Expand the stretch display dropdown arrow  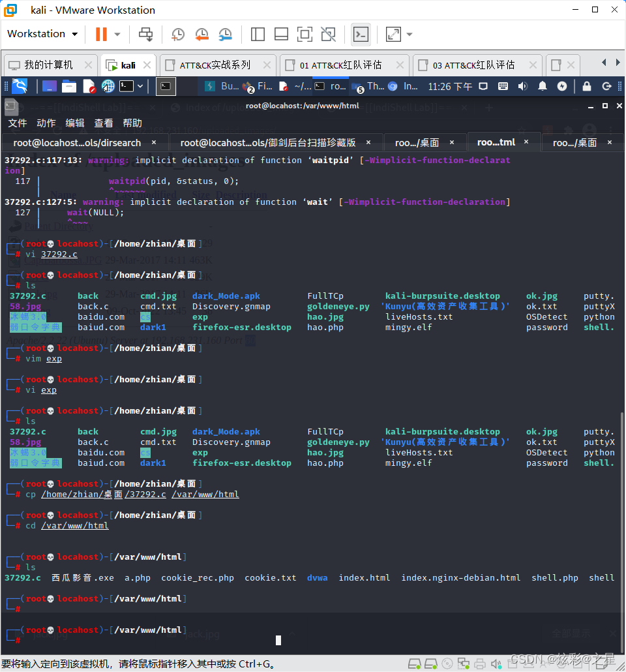tap(410, 35)
